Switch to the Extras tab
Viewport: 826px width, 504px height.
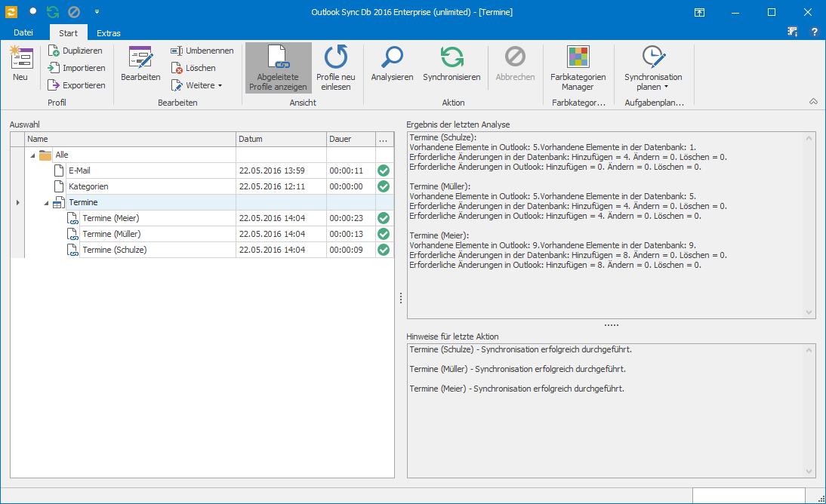(x=109, y=32)
